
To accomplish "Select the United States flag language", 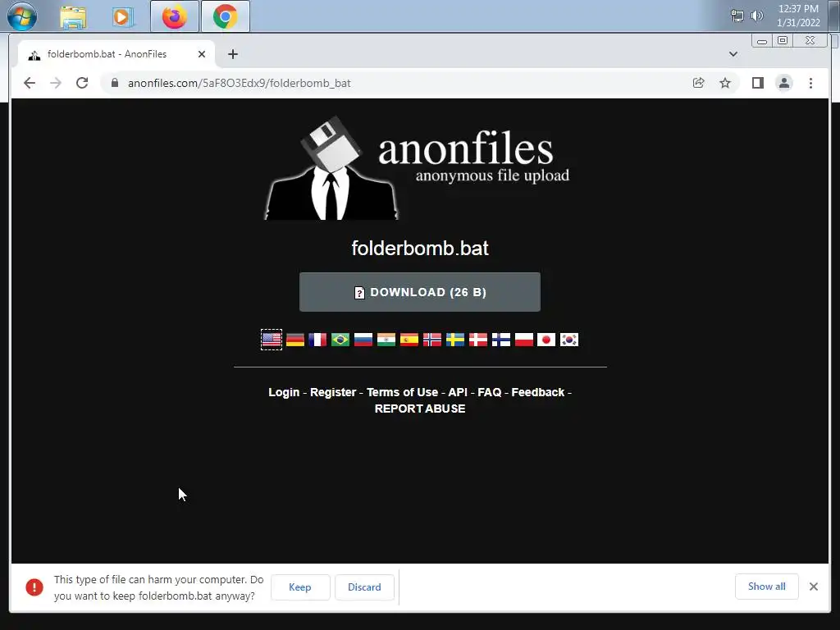I will (272, 340).
